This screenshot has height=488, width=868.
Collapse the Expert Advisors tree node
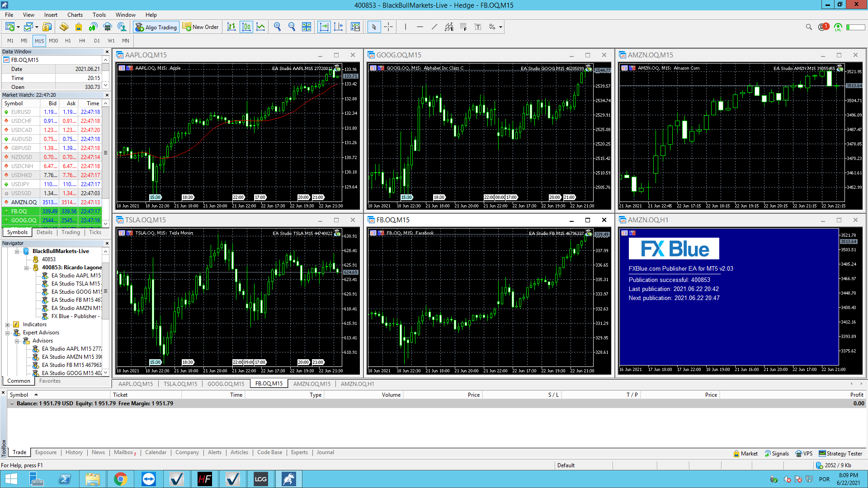7,333
